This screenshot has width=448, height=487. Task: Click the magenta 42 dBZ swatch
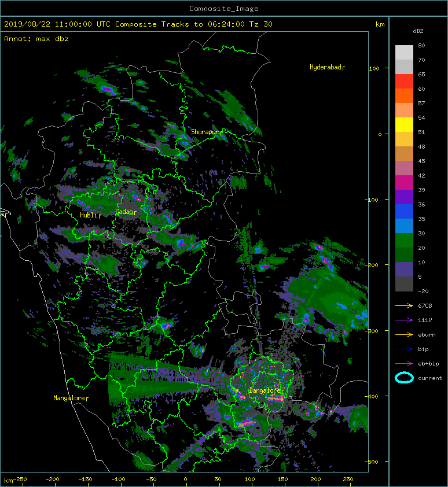[x=404, y=182]
